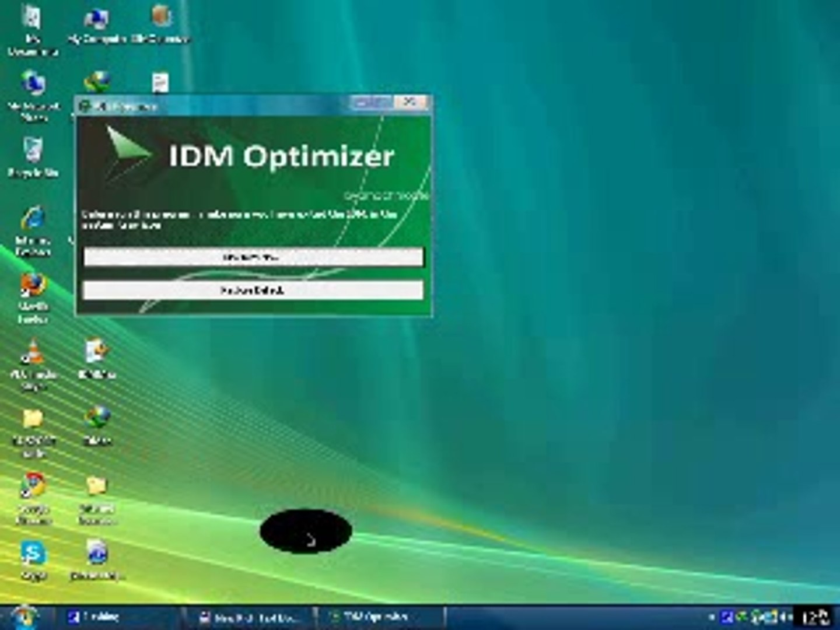Select the VLC media player desktop icon

point(33,365)
